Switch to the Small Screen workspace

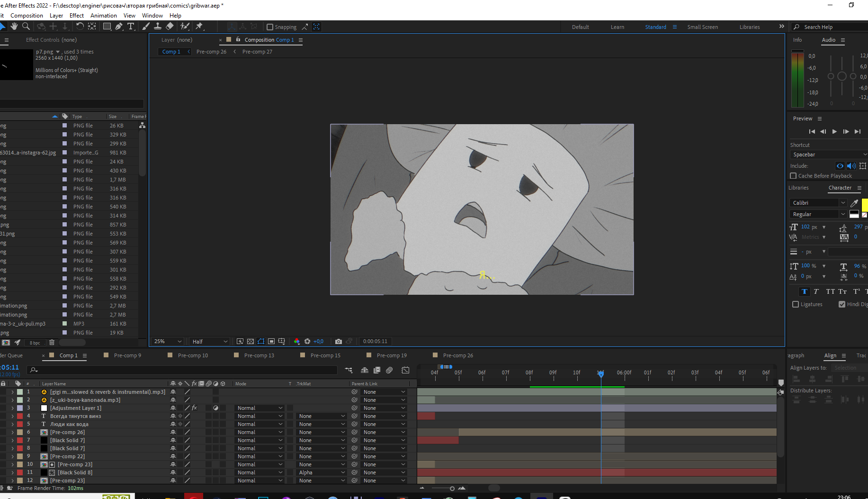(702, 27)
